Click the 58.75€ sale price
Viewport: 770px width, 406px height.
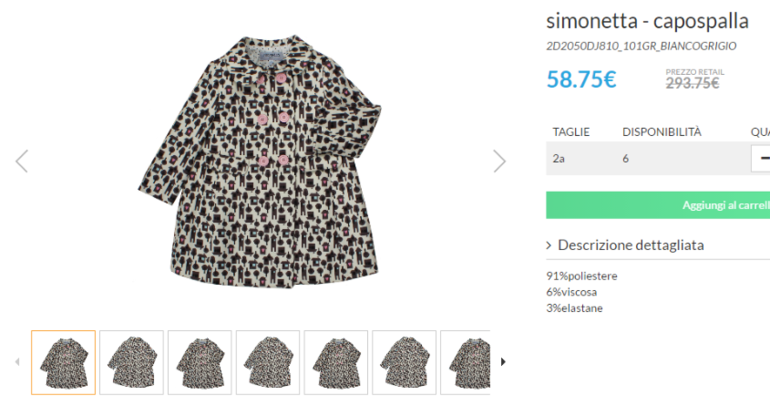pyautogui.click(x=581, y=80)
